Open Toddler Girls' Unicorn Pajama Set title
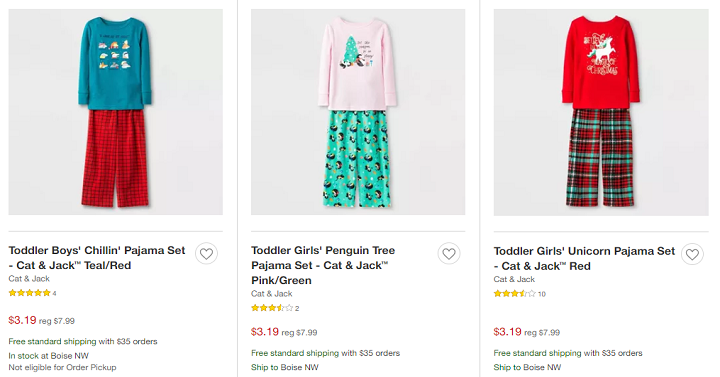 (x=584, y=259)
